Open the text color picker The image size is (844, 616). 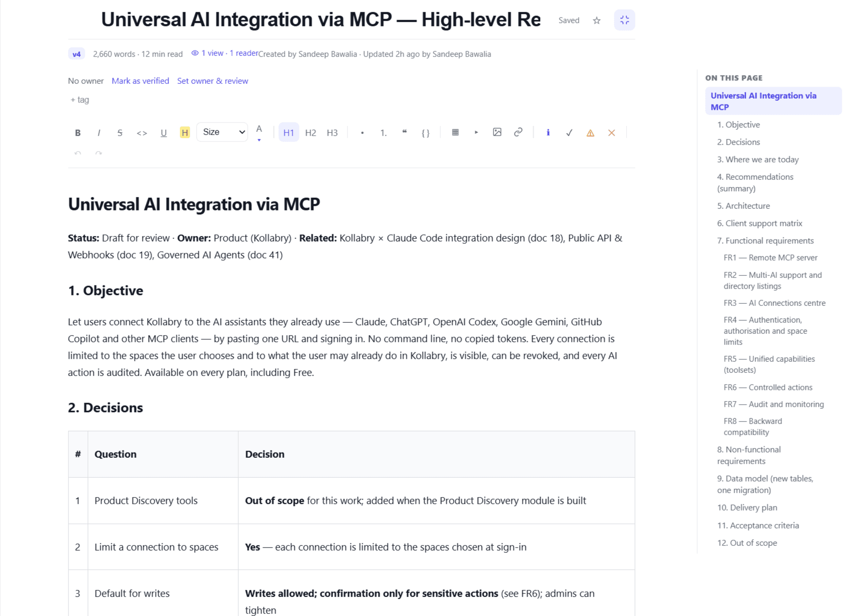pos(259,133)
